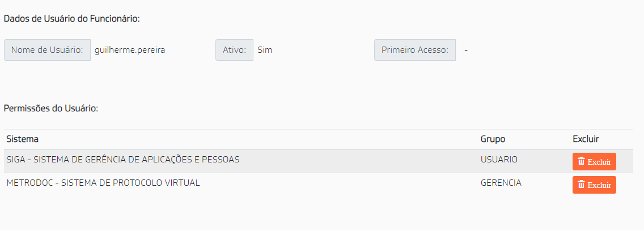Click the Nome de Usuário label
The width and height of the screenshot is (644, 230).
click(47, 50)
